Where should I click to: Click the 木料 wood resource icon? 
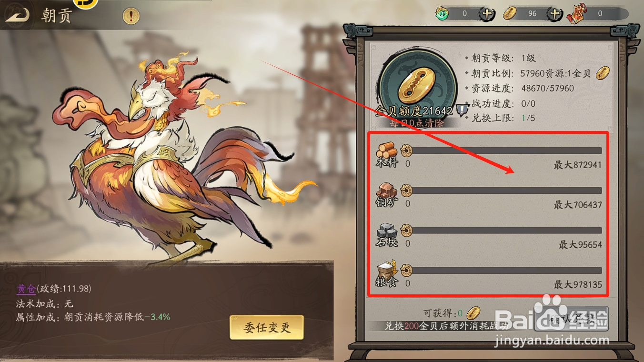click(x=386, y=150)
